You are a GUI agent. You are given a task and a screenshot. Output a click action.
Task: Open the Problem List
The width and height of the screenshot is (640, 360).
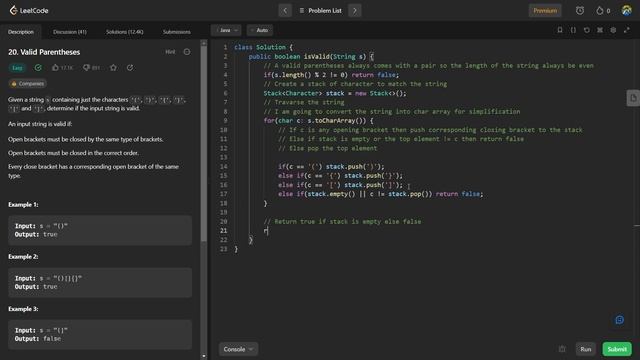(320, 11)
